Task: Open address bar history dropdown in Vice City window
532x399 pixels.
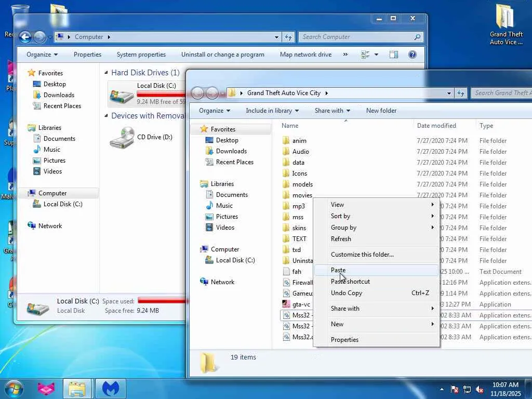Action: [449, 93]
